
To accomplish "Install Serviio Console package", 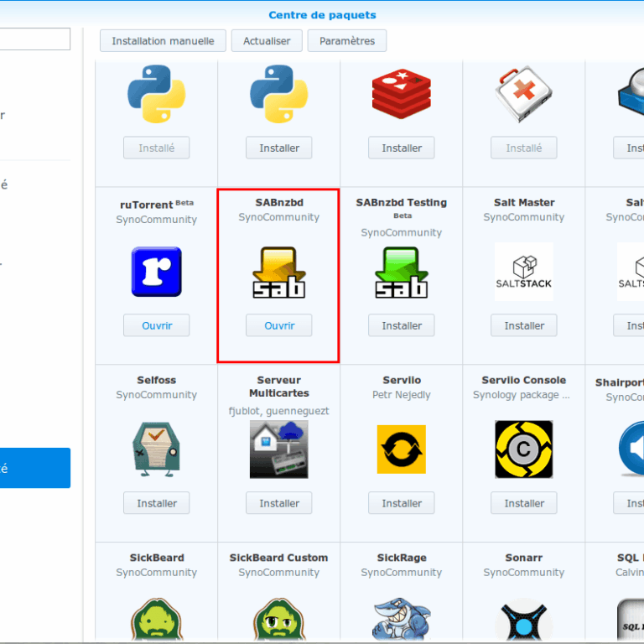I will coord(523,503).
